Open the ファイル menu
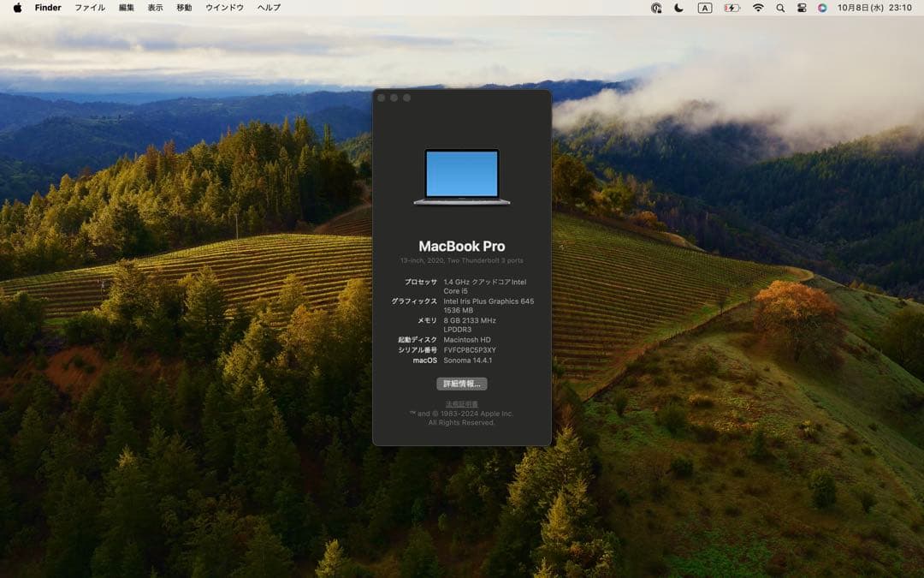924x578 pixels. tap(89, 8)
